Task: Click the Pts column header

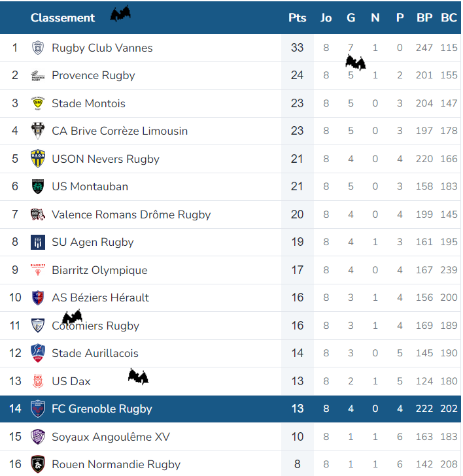Action: coord(298,18)
